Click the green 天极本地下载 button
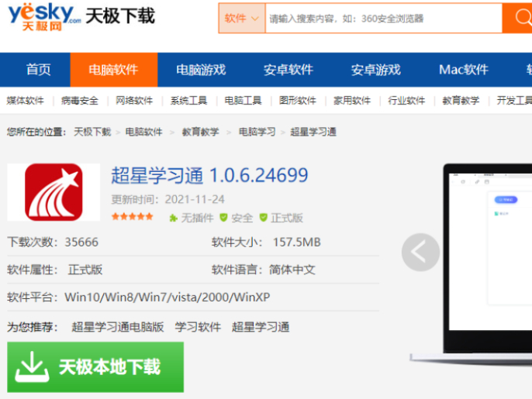The width and height of the screenshot is (532, 399). click(95, 367)
